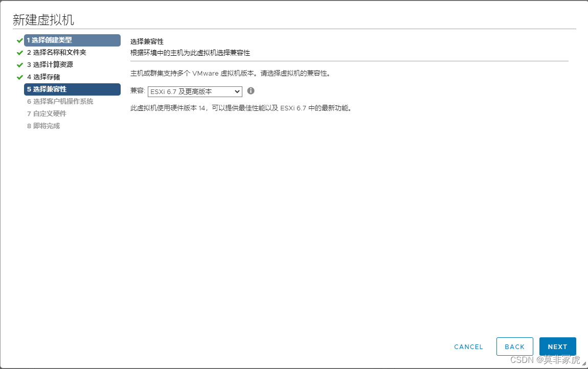Go to step 4 选择存储

click(43, 77)
